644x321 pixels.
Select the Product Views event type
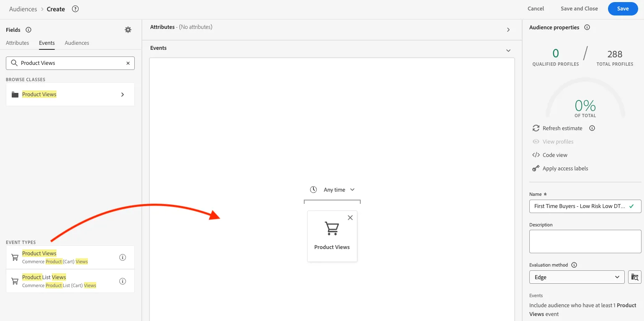click(x=70, y=257)
